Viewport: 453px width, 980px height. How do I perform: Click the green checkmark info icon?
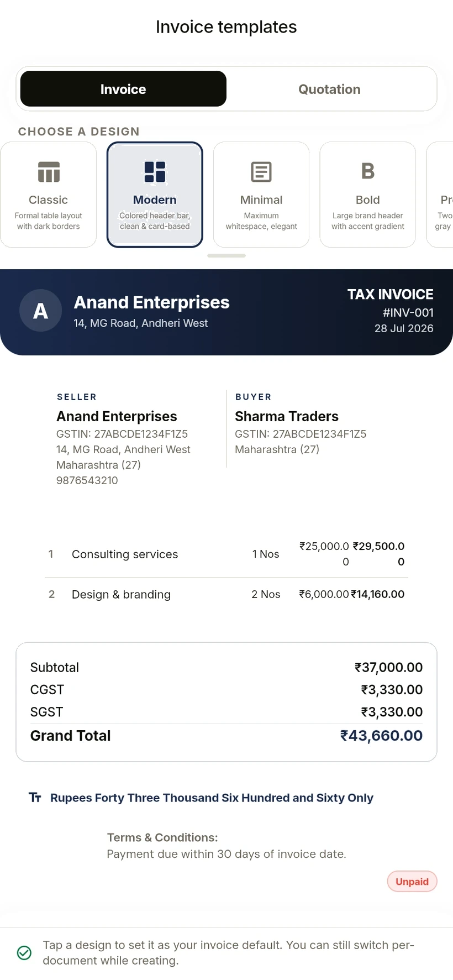(24, 952)
